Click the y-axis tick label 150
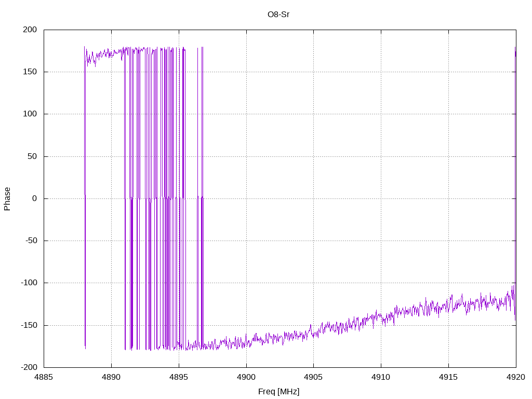532x399 pixels. pyautogui.click(x=30, y=72)
